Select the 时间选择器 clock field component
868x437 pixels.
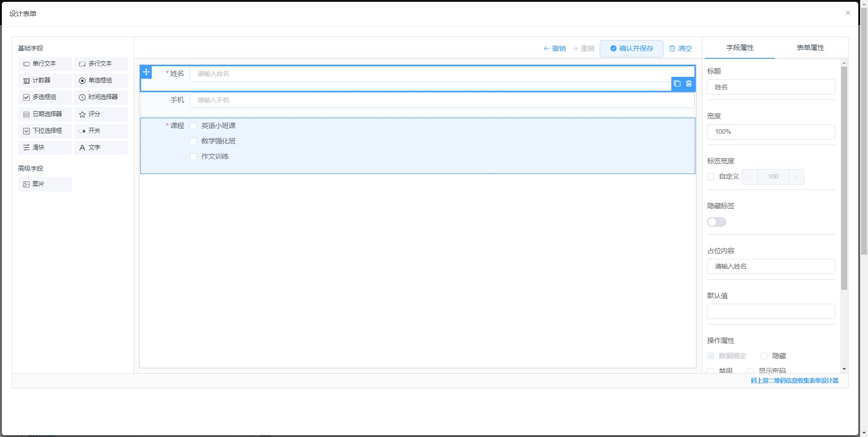point(100,97)
